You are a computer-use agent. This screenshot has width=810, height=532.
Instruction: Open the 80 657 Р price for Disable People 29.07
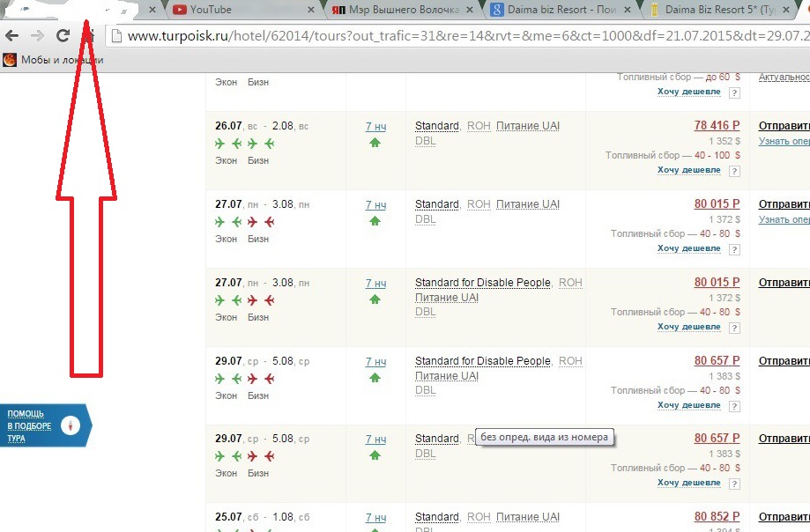point(717,361)
